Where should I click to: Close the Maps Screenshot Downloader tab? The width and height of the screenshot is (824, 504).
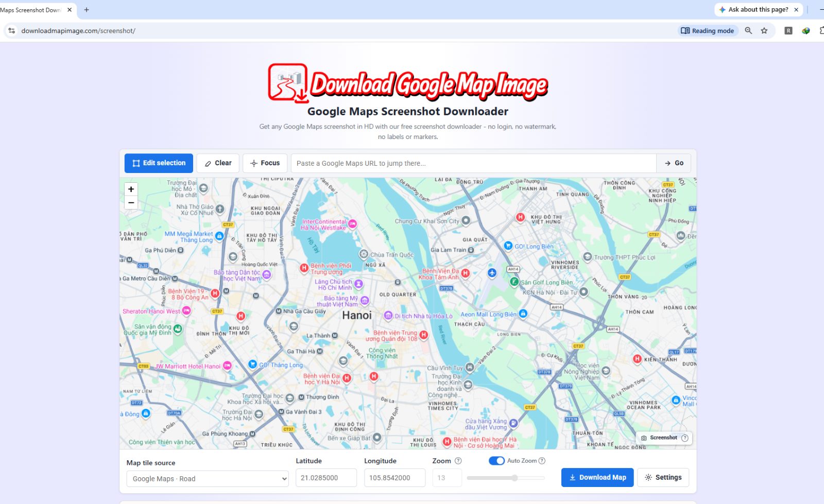70,10
